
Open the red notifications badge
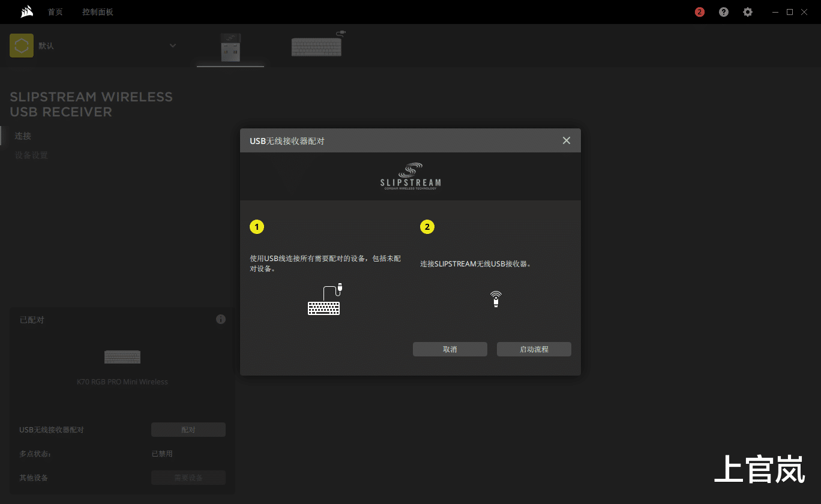pyautogui.click(x=700, y=12)
